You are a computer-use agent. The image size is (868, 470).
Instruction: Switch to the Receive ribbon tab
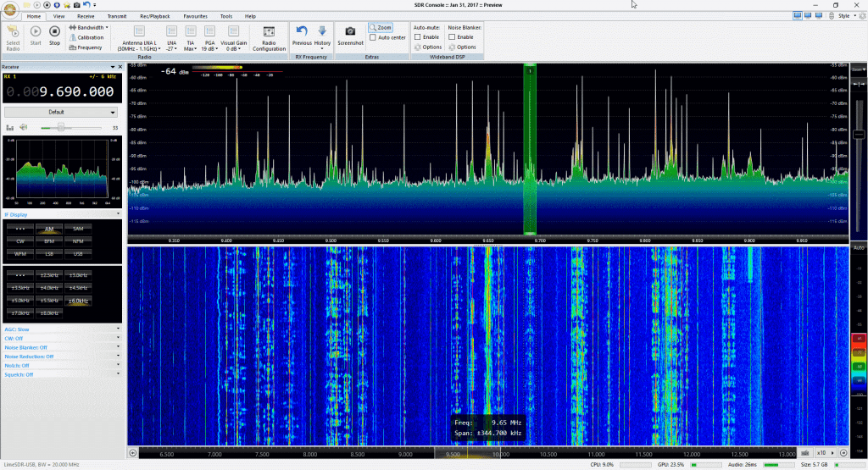(86, 16)
